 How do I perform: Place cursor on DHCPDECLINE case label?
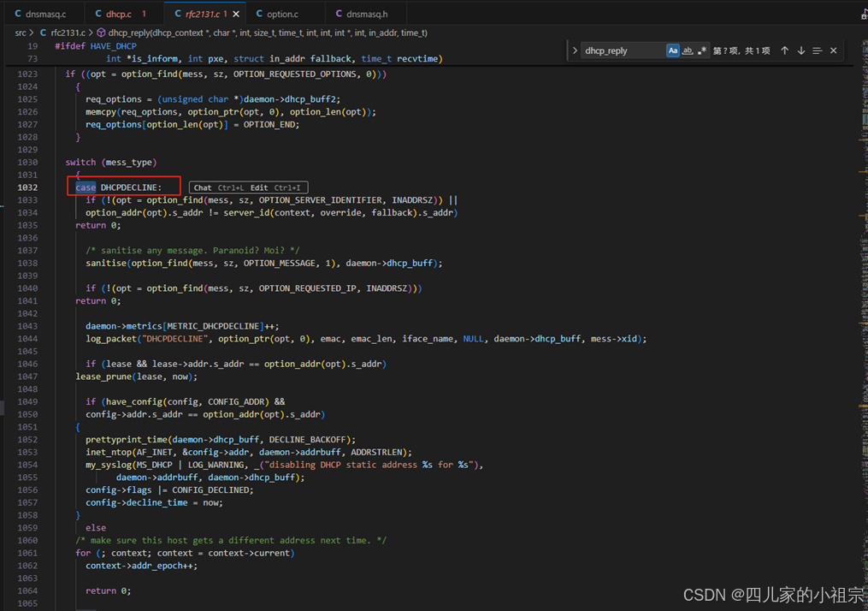[x=131, y=187]
